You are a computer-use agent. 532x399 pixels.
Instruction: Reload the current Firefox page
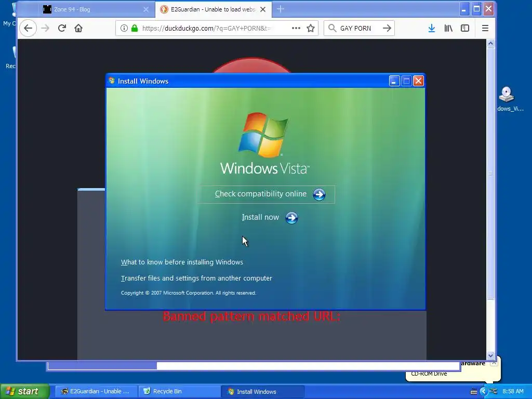pyautogui.click(x=62, y=28)
